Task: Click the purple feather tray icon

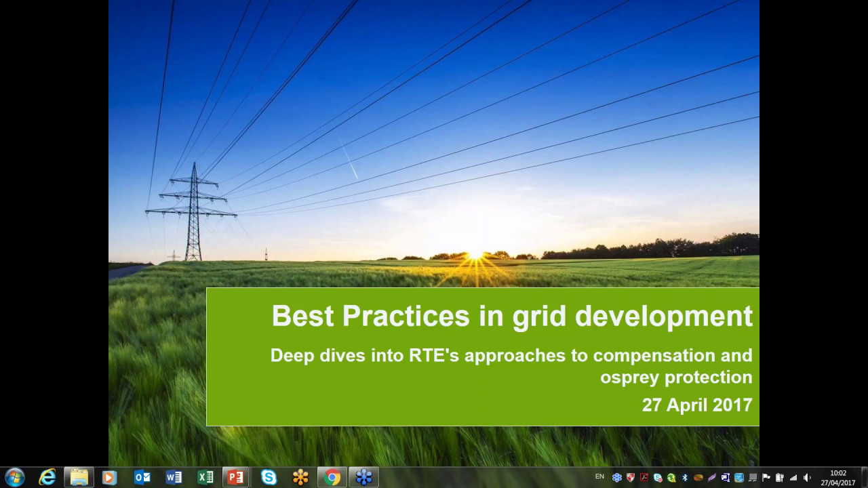Action: [x=712, y=478]
